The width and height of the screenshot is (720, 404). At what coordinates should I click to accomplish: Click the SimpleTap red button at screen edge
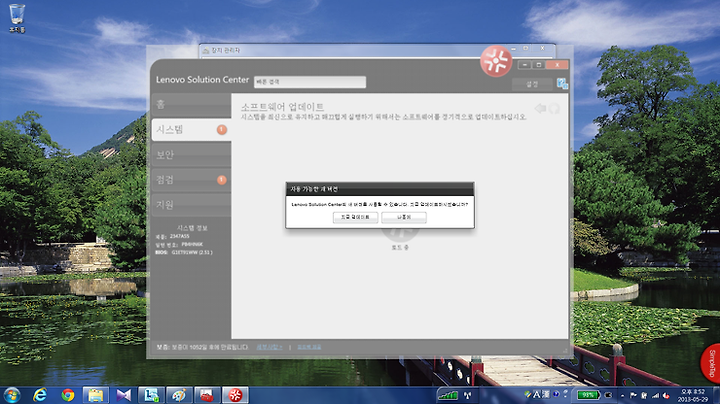tap(711, 363)
